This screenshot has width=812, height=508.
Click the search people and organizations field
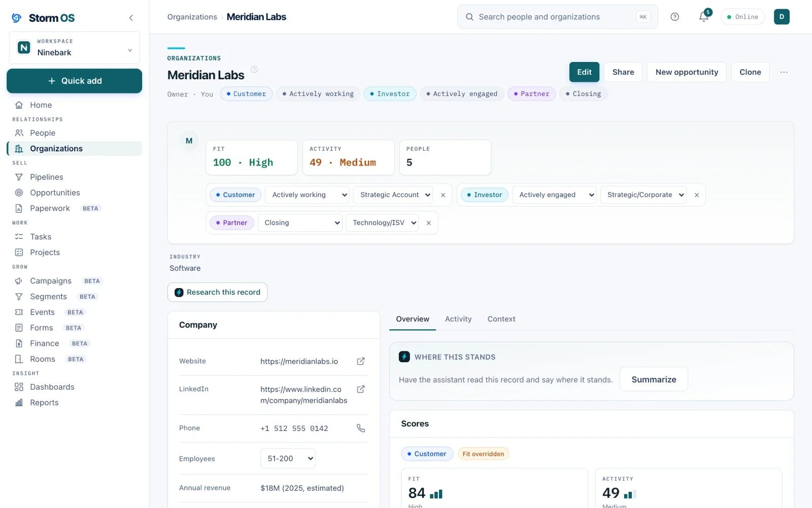tap(557, 17)
